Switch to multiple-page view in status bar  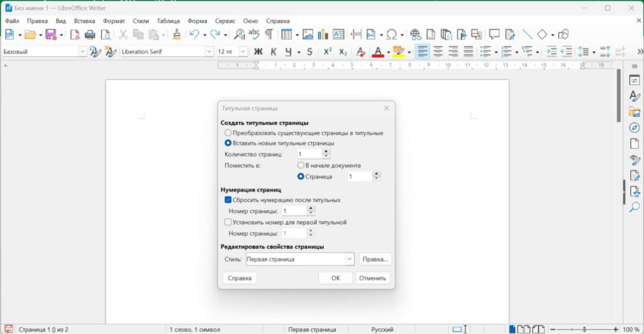click(524, 329)
